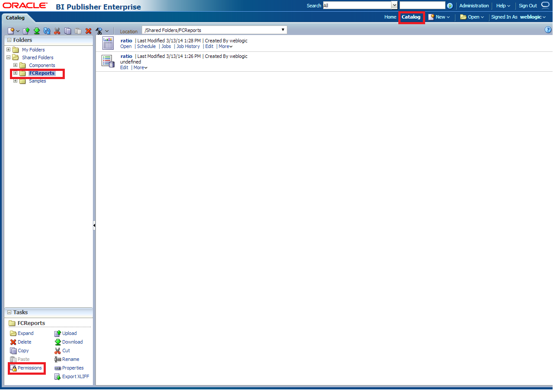Click the New document toolbar icon
Image resolution: width=553 pixels, height=392 pixels.
[11, 31]
